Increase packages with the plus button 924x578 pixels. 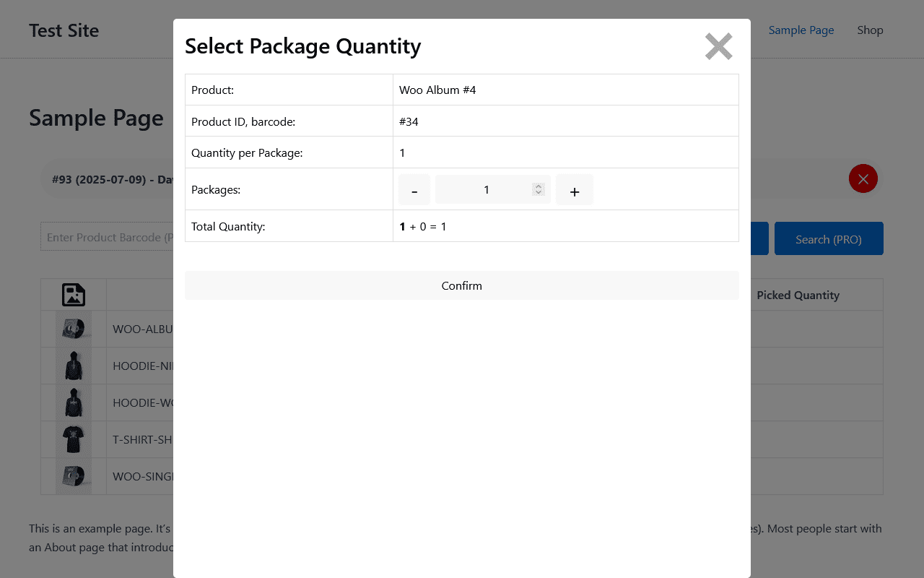575,190
